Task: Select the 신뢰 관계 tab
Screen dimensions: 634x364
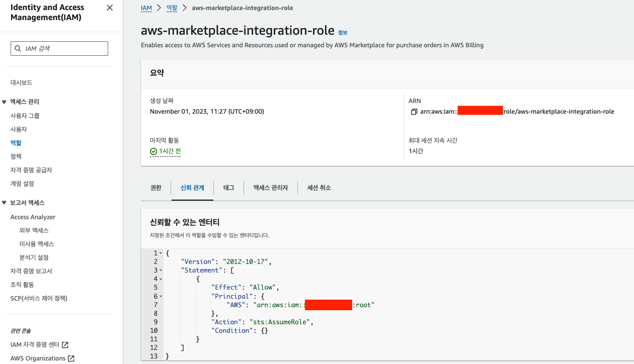Action: [x=192, y=188]
